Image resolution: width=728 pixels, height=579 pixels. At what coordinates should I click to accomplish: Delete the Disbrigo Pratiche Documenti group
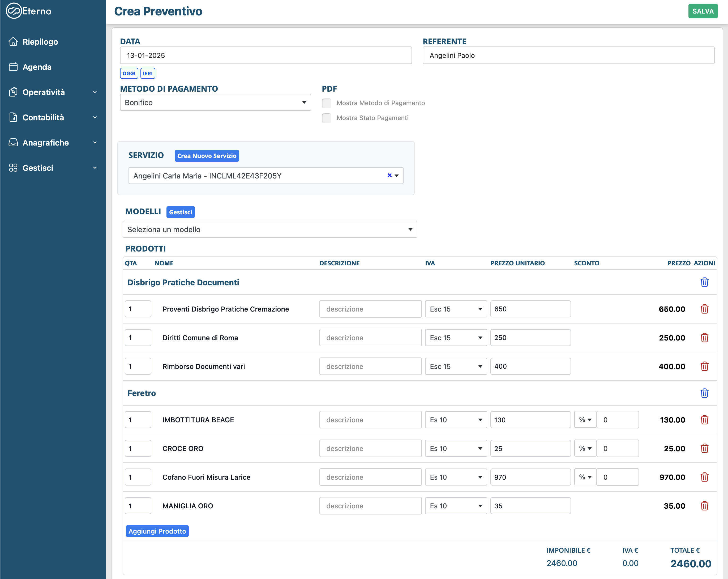click(x=704, y=282)
